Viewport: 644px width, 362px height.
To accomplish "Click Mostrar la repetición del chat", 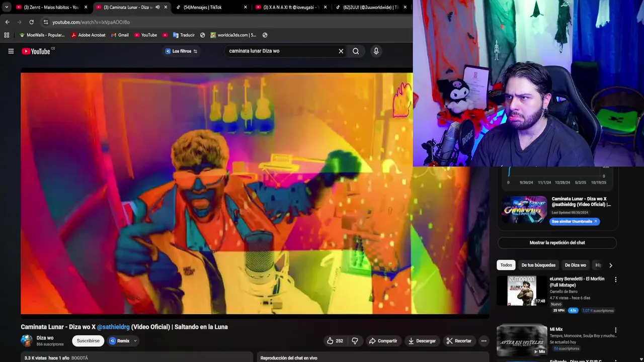I will (x=557, y=243).
